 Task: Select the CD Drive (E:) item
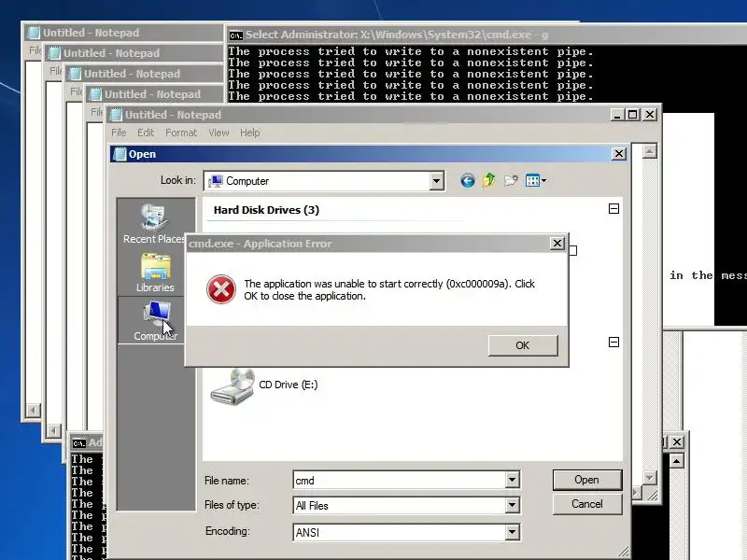pos(264,385)
